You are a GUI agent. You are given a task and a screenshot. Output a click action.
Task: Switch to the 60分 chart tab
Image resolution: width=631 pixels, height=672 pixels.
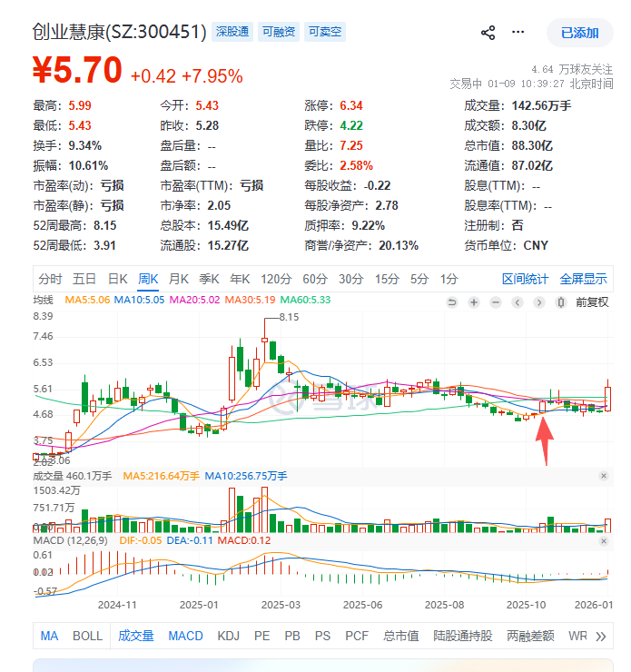[315, 279]
